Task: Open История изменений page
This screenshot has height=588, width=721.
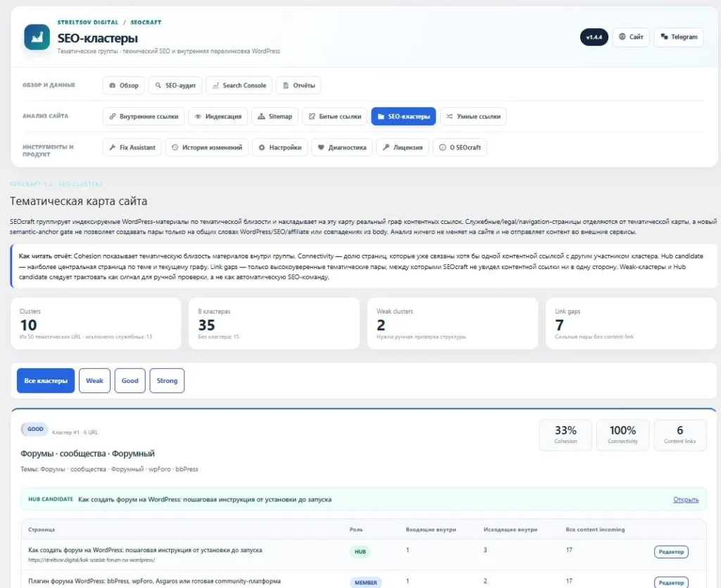Action: (206, 147)
